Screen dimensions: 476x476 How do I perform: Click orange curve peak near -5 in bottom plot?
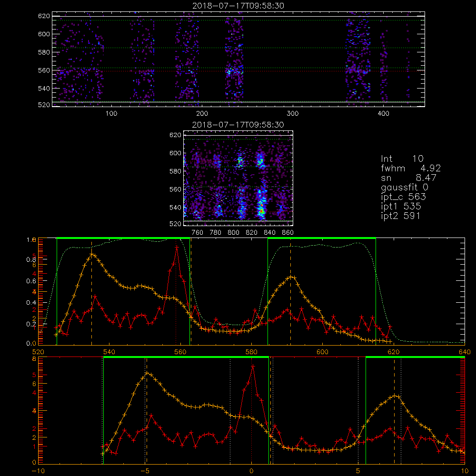click(147, 373)
